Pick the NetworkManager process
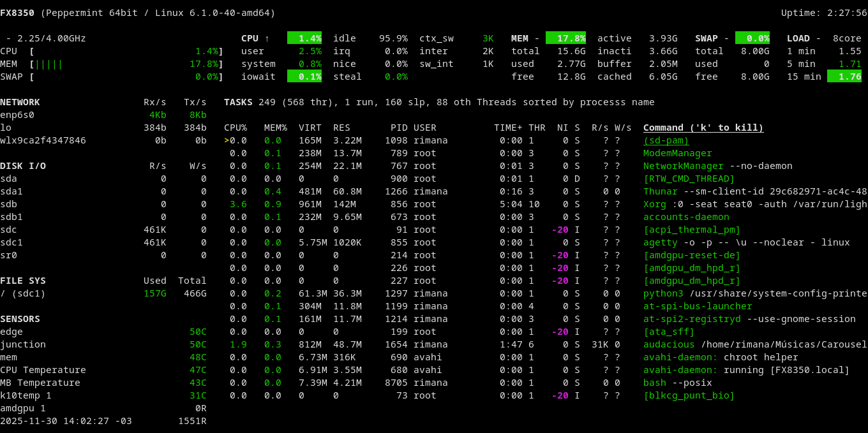The image size is (868, 433). (674, 166)
